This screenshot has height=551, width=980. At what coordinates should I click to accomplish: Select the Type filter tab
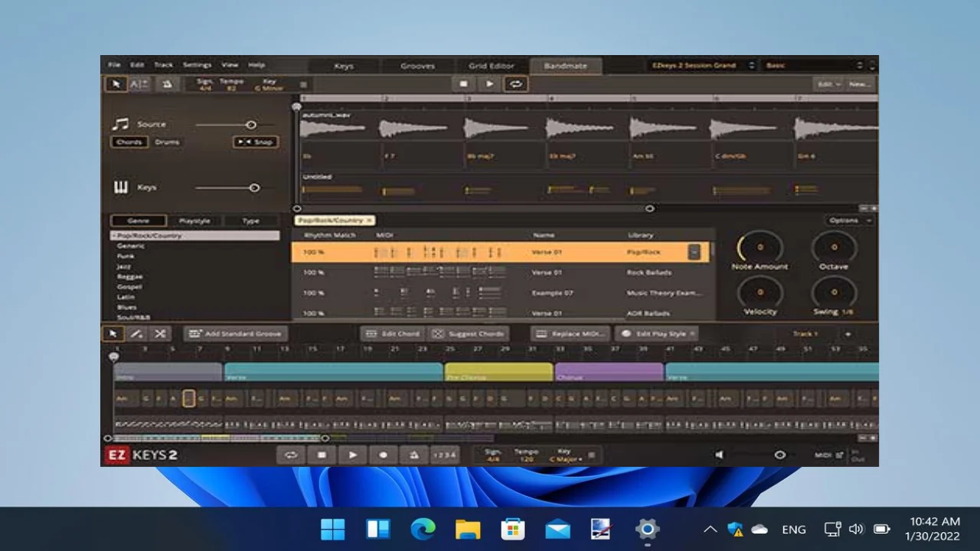(251, 221)
